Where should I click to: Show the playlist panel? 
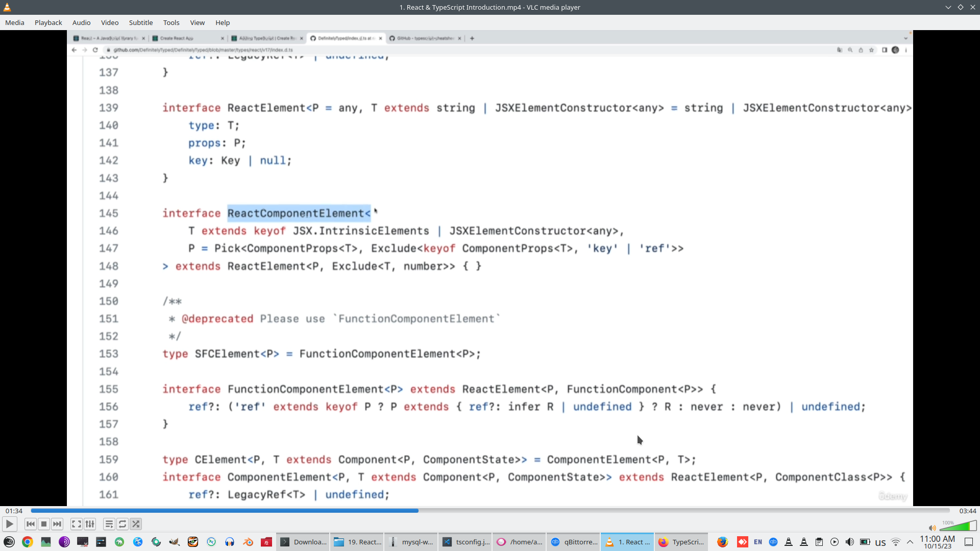[x=109, y=524]
